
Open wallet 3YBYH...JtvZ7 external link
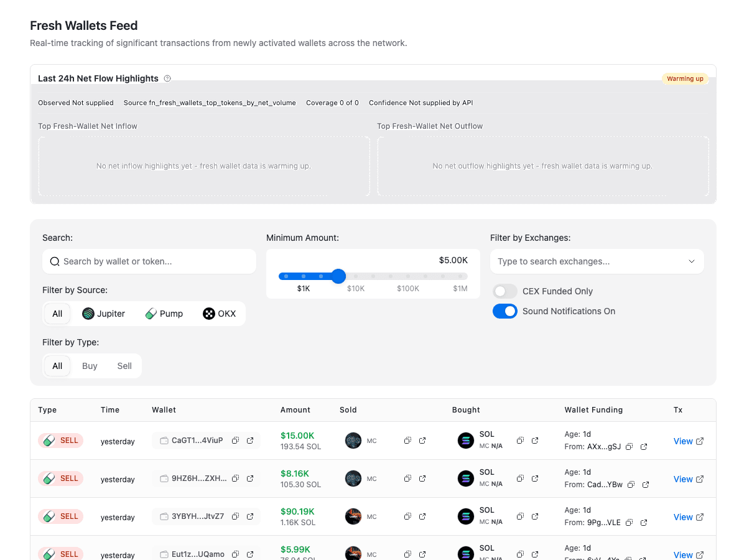pyautogui.click(x=250, y=516)
